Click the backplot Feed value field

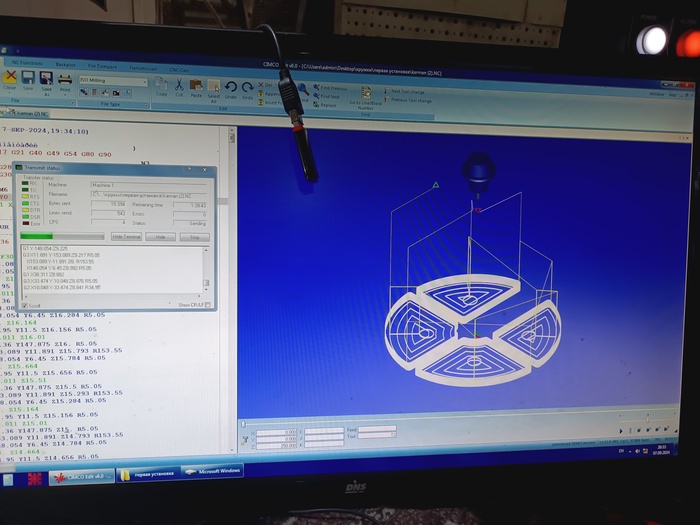[377, 429]
